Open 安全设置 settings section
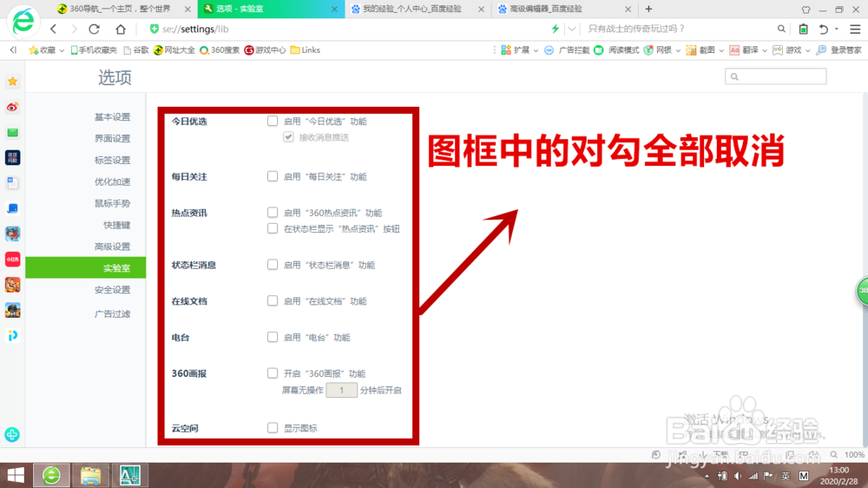868x488 pixels. (112, 290)
